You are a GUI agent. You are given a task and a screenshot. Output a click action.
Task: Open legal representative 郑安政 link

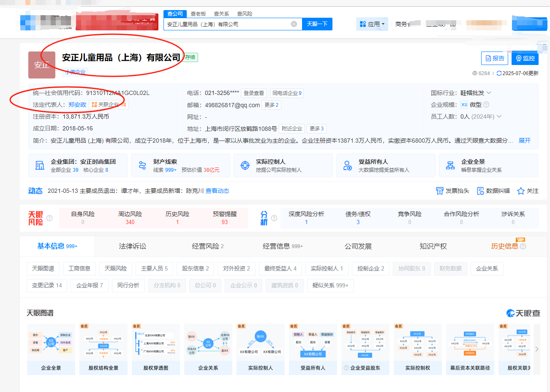77,105
